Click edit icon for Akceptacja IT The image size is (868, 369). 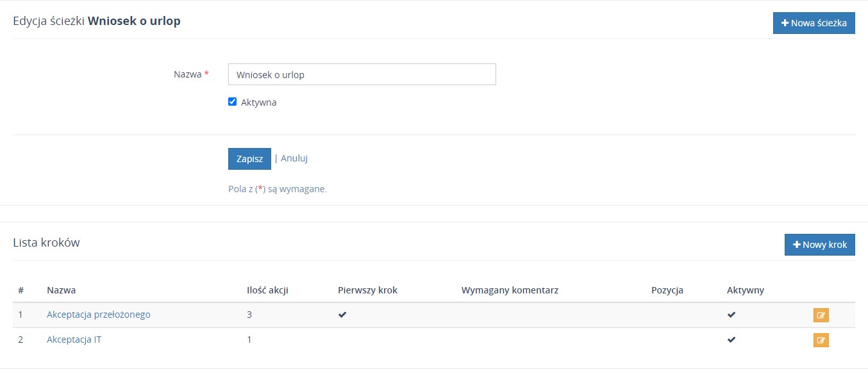coord(821,340)
